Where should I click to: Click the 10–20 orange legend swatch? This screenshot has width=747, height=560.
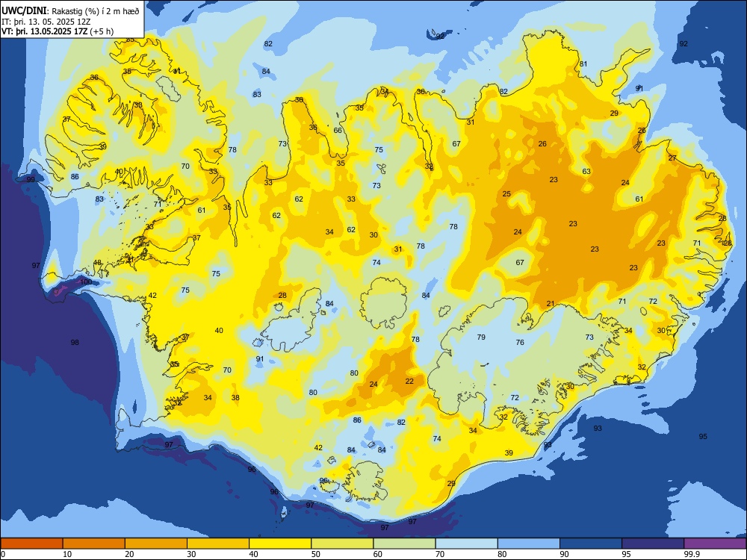click(94, 544)
